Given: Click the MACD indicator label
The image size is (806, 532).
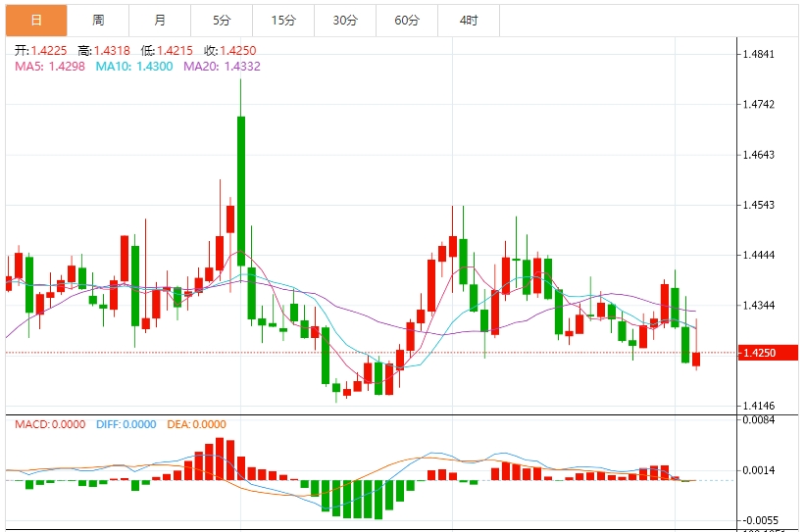Looking at the screenshot, I should point(49,424).
